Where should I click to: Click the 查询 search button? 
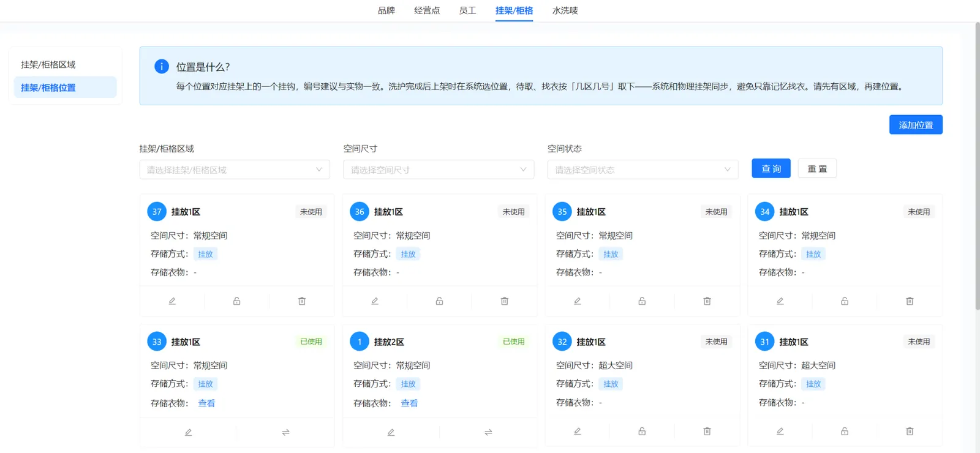(x=771, y=168)
